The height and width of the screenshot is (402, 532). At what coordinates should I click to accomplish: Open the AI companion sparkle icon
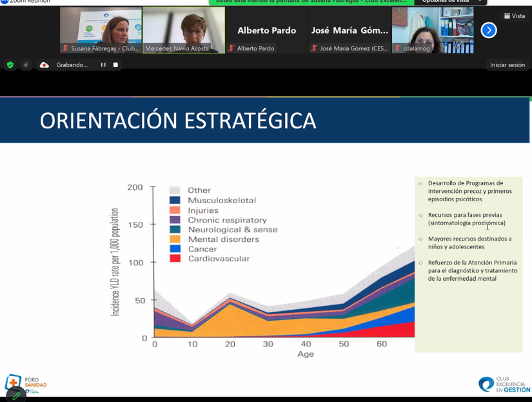(26, 65)
